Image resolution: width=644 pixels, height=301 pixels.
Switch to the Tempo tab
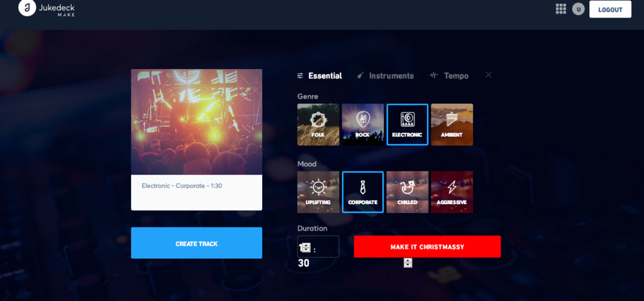click(449, 75)
